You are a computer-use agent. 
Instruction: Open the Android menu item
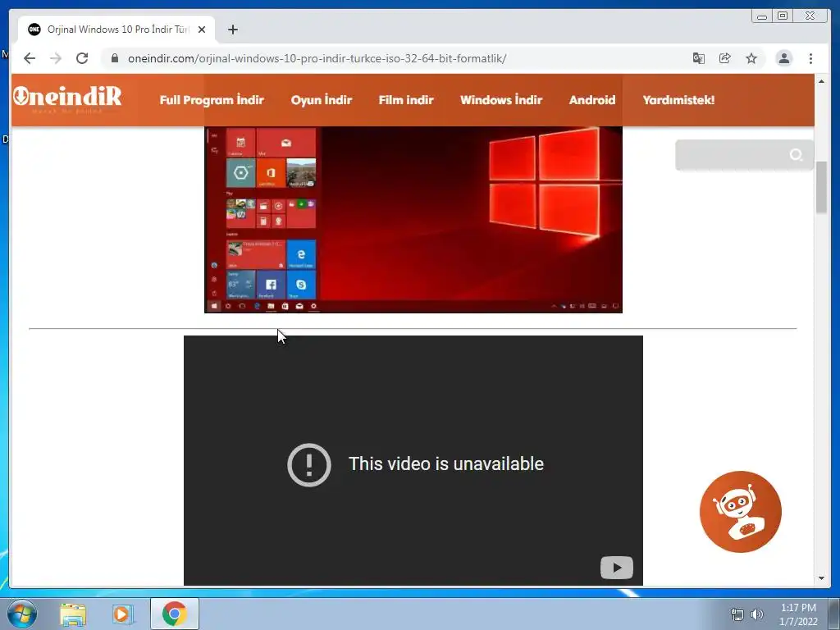tap(592, 99)
